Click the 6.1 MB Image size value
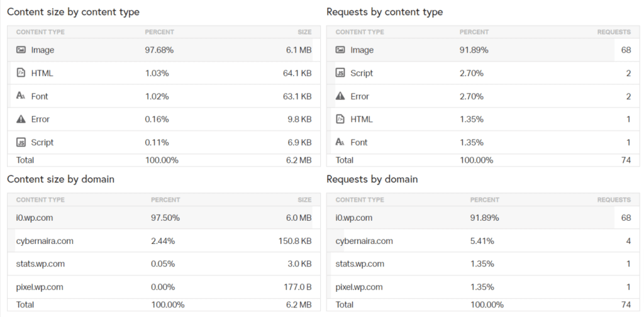The width and height of the screenshot is (644, 317). pos(299,50)
